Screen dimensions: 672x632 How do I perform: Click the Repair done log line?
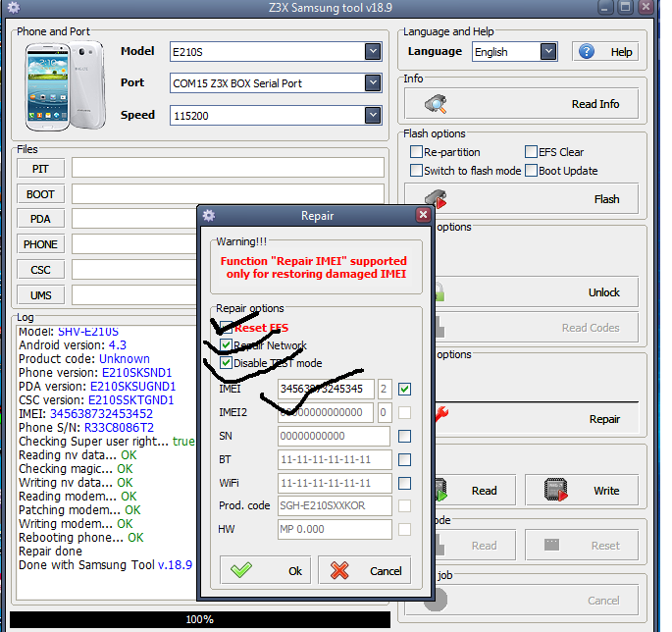tap(50, 551)
